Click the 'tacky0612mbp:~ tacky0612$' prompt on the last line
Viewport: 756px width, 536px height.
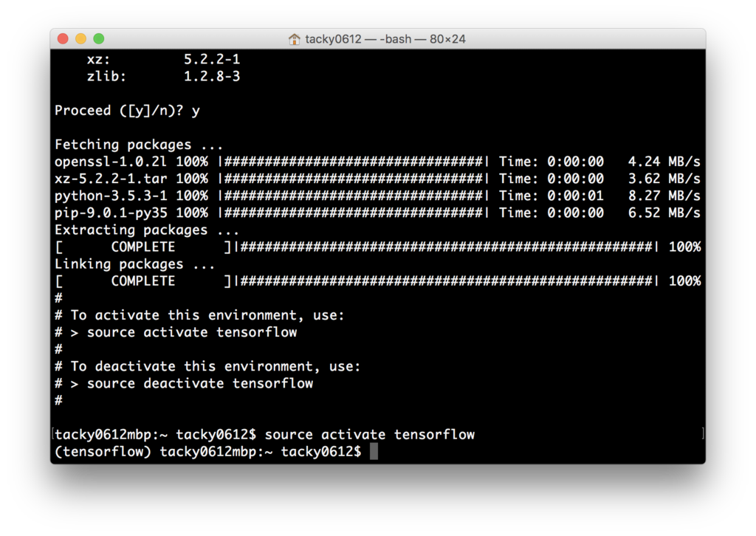261,452
